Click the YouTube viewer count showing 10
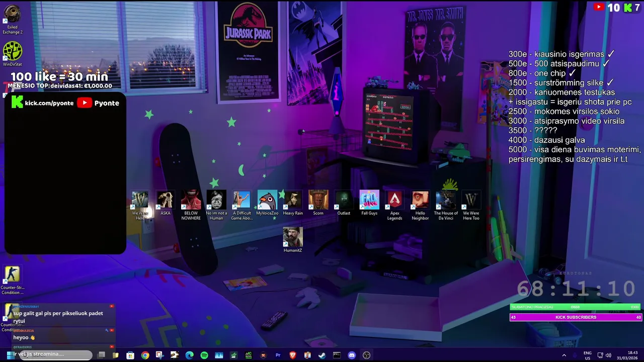 tap(606, 7)
